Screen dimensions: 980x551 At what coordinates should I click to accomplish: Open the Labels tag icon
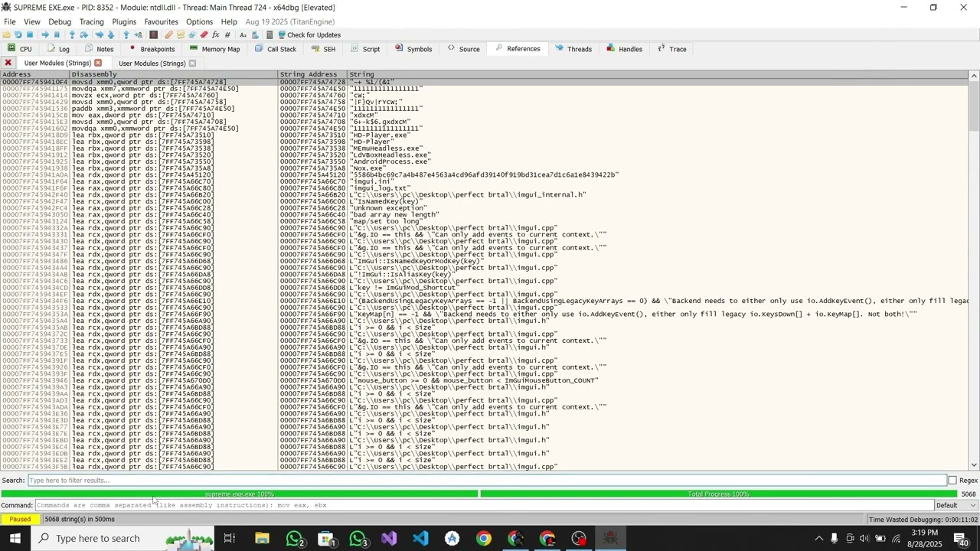pyautogui.click(x=192, y=34)
